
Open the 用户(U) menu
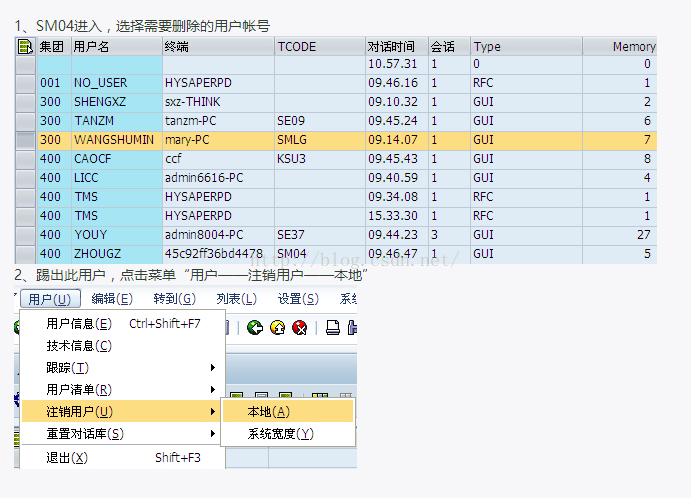point(50,299)
